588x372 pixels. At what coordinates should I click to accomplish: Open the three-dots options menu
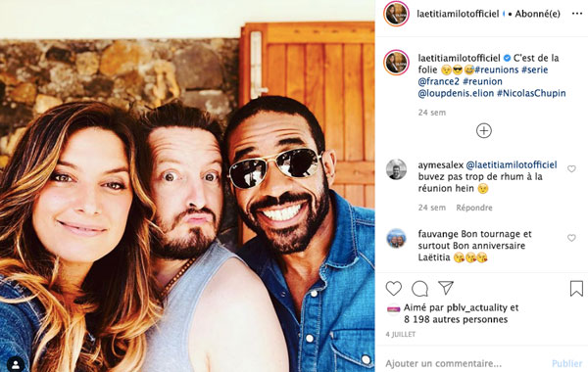click(x=577, y=14)
